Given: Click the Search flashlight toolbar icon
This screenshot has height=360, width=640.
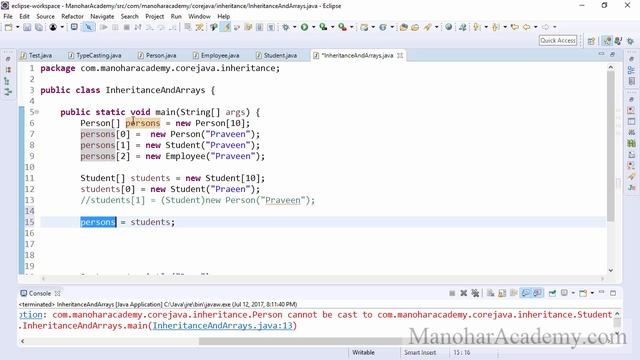Looking at the screenshot, I should pos(427,27).
